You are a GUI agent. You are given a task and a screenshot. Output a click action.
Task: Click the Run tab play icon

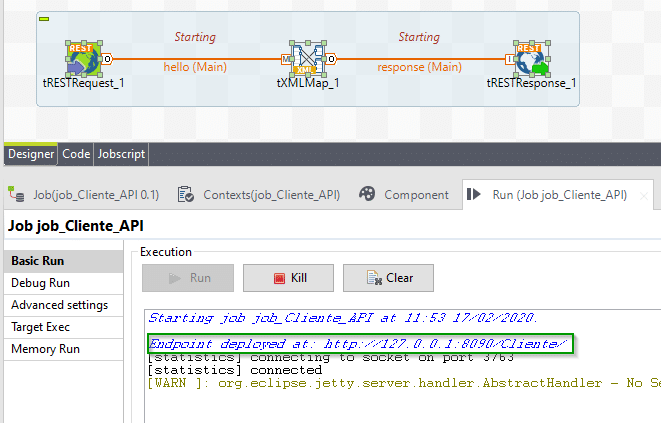pyautogui.click(x=475, y=194)
